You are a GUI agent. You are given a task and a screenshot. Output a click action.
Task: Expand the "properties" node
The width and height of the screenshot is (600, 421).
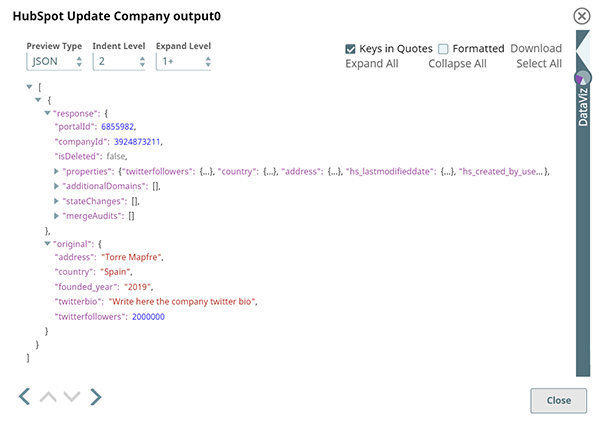[x=56, y=171]
